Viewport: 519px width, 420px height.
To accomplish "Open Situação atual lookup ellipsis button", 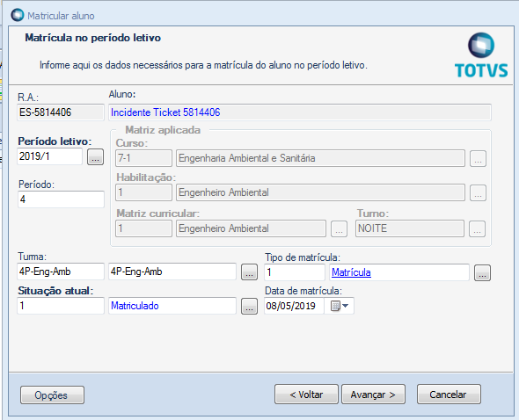I will coord(249,307).
